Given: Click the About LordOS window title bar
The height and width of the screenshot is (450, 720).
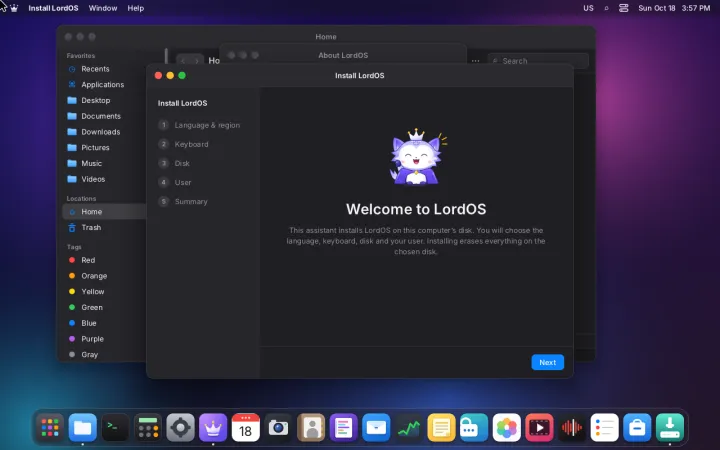Looking at the screenshot, I should (x=343, y=55).
